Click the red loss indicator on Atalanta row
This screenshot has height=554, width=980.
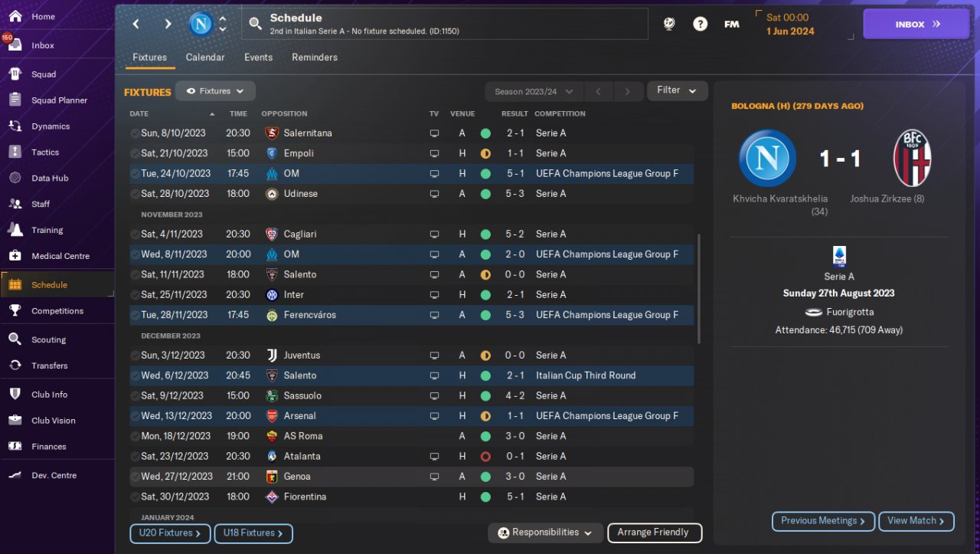coord(485,457)
